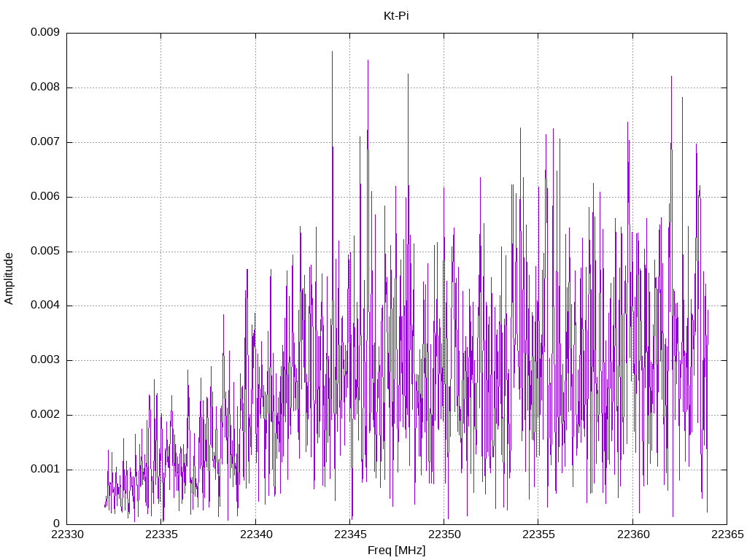The image size is (747, 560).
Task: Select the Amplitude y-axis label
Action: coord(9,279)
